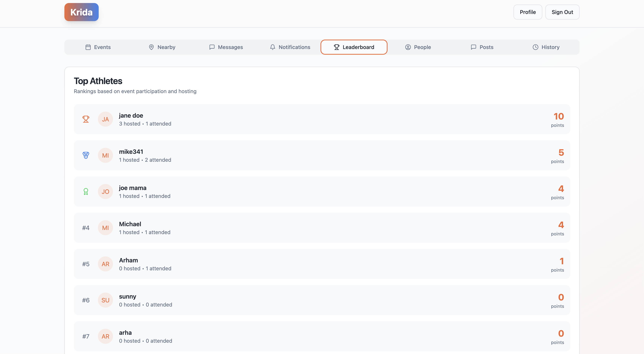Open Arham's leaderboard row name

(128, 260)
